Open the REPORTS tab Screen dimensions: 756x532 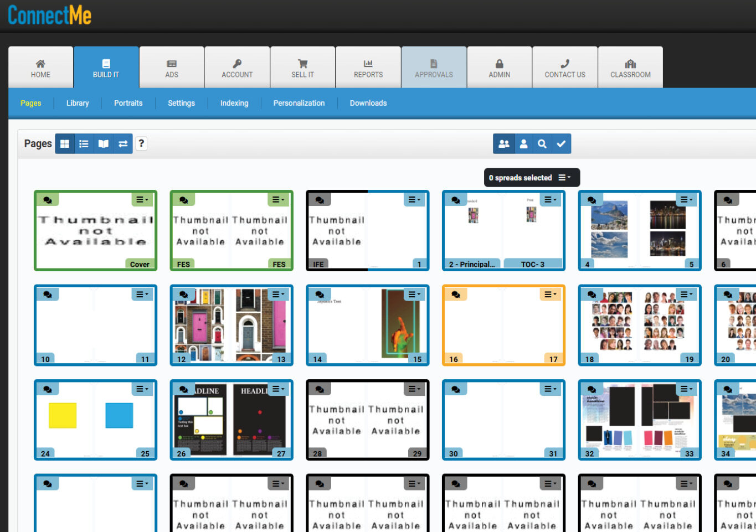coord(368,68)
